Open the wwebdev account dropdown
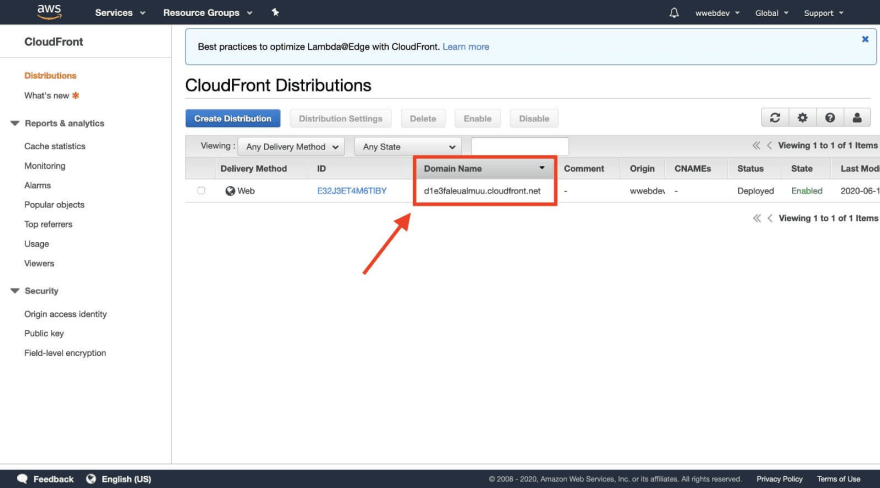880x488 pixels. coord(717,13)
